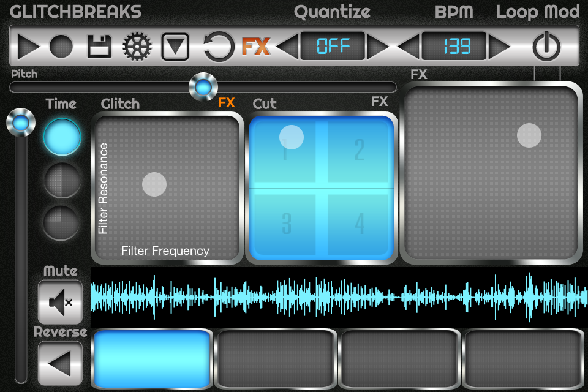Toggle the FX label on Cut
Screen dimensions: 588x392
tap(380, 101)
